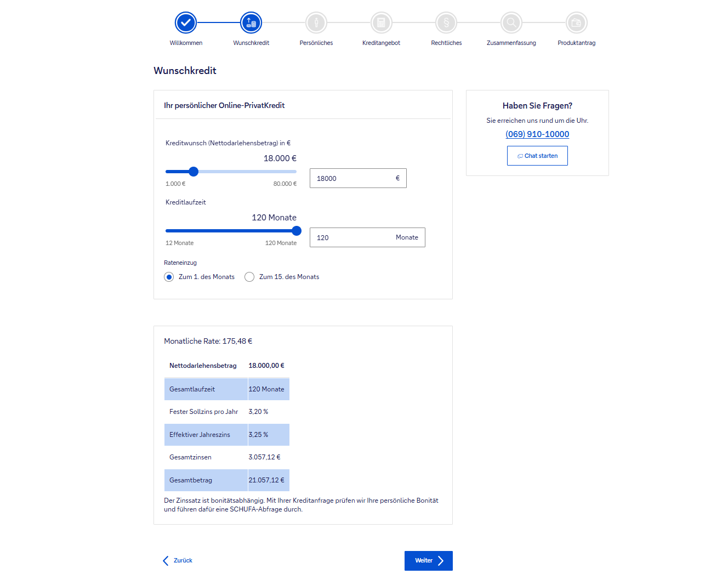Viewport: 728px width, 574px height.
Task: Click the Persönliches person step icon
Action: [316, 22]
